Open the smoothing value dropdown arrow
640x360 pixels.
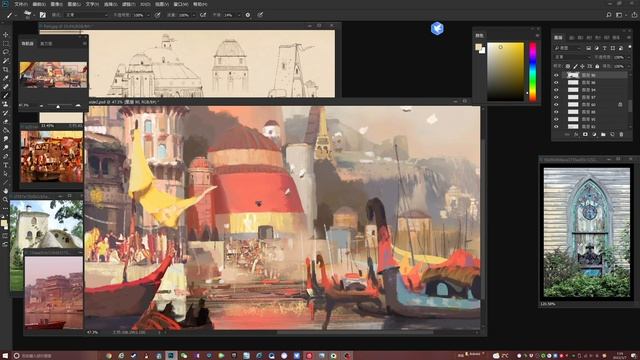(x=238, y=15)
